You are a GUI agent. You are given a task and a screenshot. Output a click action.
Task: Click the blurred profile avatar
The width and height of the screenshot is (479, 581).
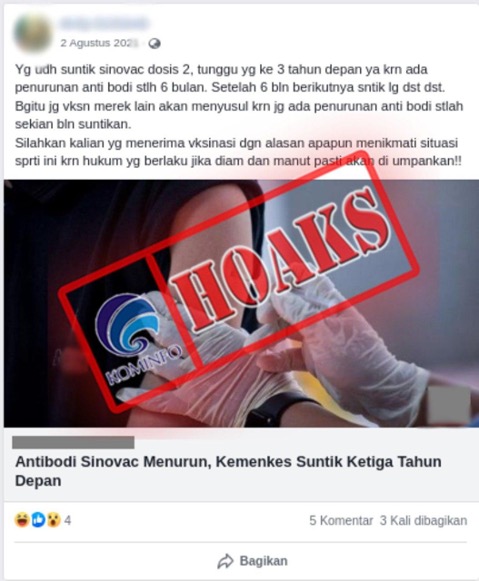[33, 33]
